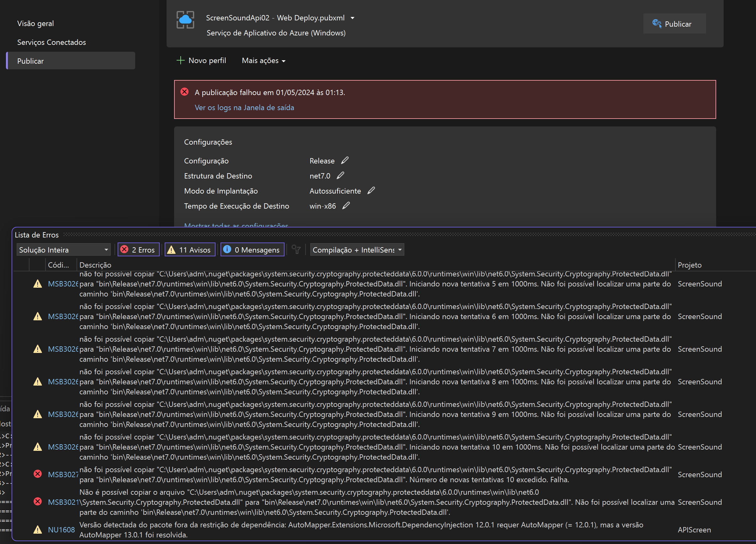
Task: Select the APIScreen project cell
Action: 694,530
